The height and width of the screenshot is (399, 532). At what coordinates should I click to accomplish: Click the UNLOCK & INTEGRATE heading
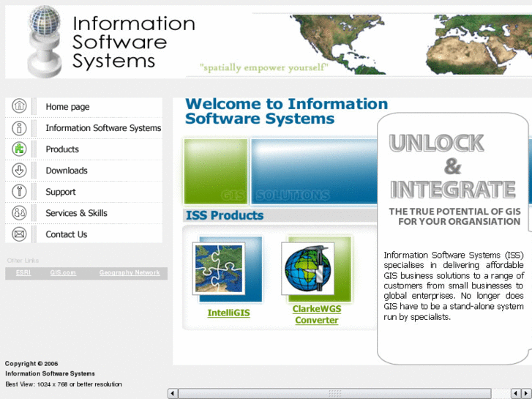point(453,166)
